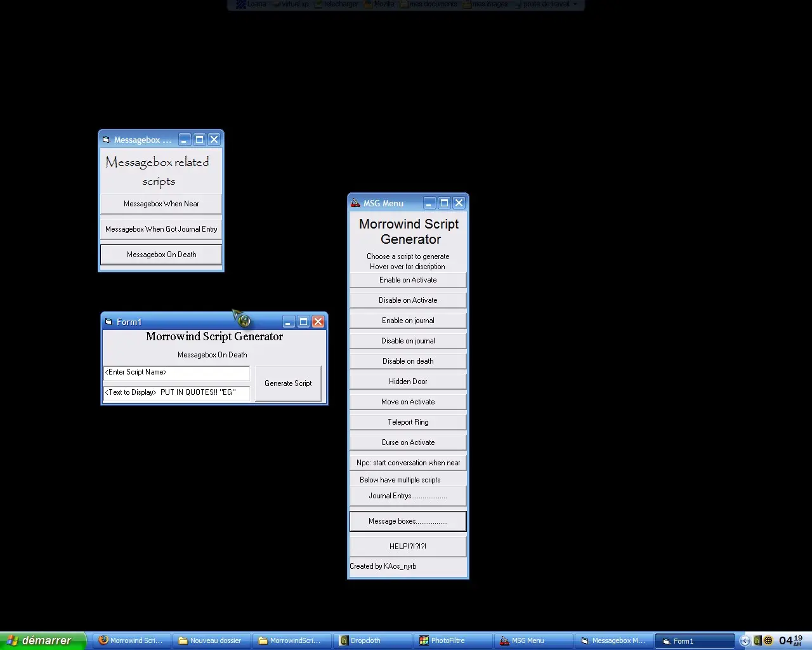Open the Disable on death script

[408, 361]
